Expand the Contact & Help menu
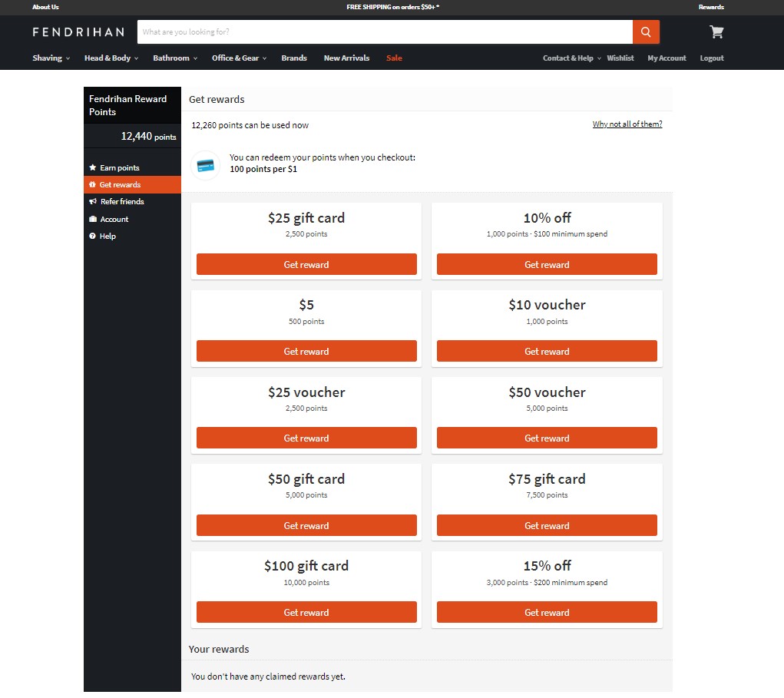 click(572, 58)
